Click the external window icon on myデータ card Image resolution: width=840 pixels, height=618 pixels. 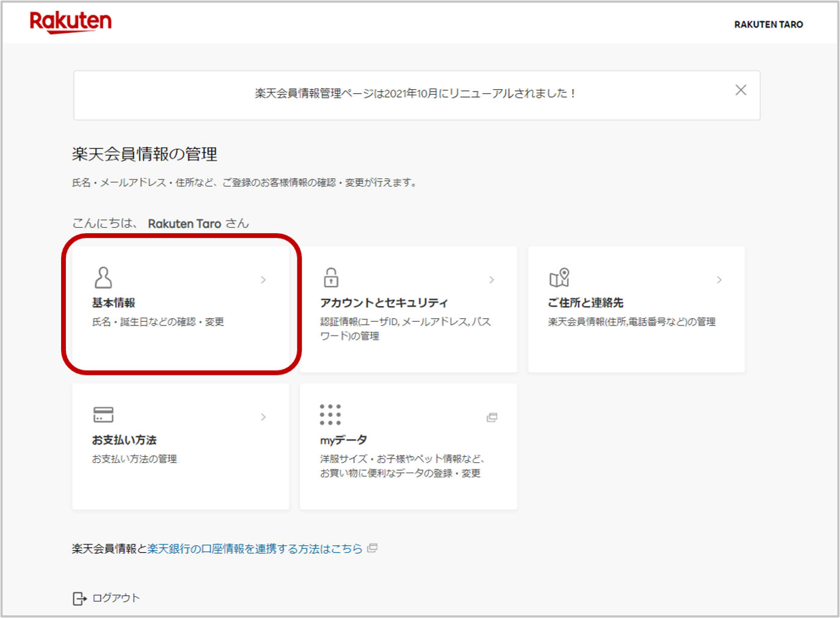pos(492,418)
